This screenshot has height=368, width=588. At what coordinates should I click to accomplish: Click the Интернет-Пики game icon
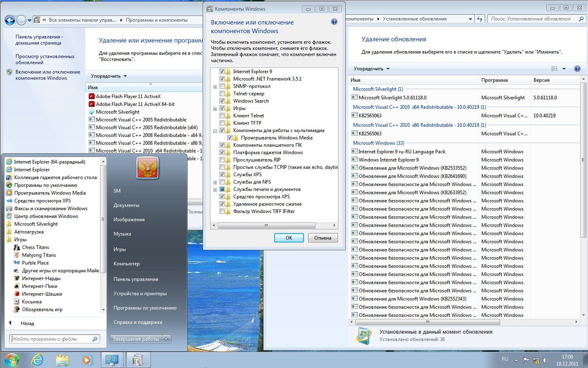point(17,286)
